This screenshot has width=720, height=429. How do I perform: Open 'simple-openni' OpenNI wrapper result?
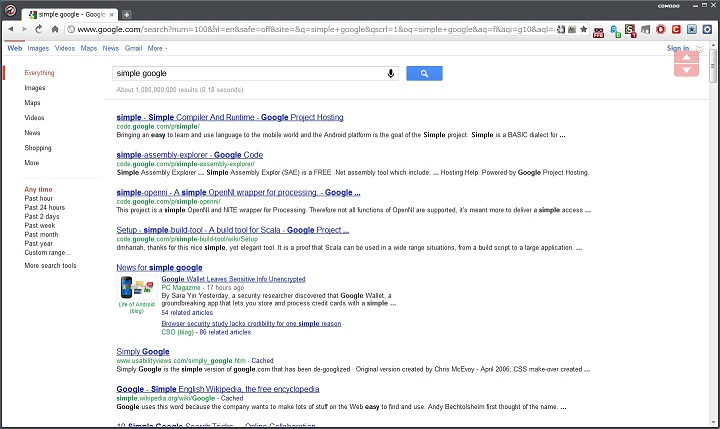pos(238,192)
